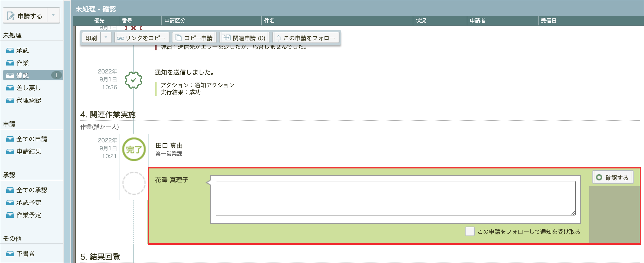Click the name 花澤 真理子
Viewport: 644px width, 263px height.
(172, 180)
